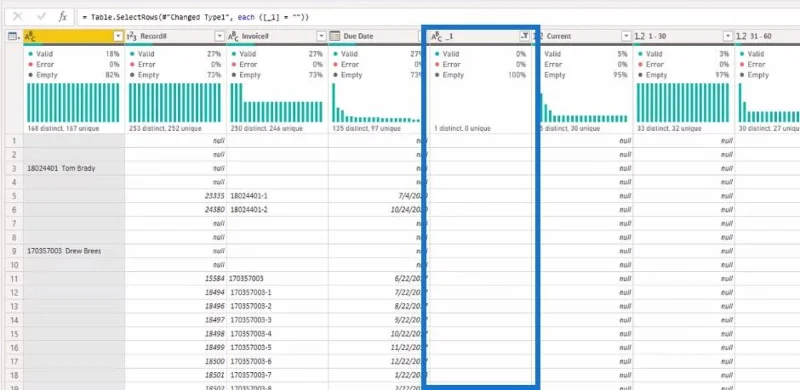800x390 pixels.
Task: Click the Invoice# value distribution chart
Action: click(277, 103)
